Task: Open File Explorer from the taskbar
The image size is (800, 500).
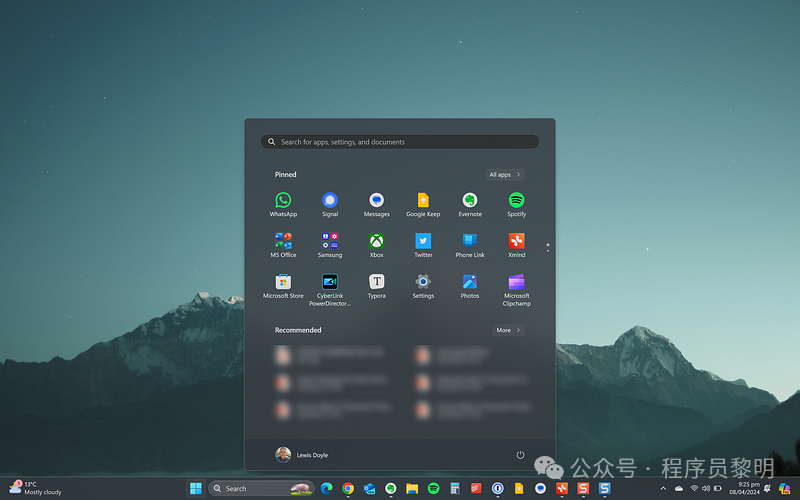Action: 412,488
